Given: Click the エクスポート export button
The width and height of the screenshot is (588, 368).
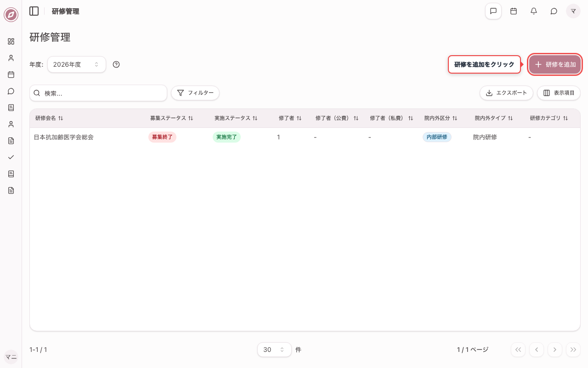Looking at the screenshot, I should [x=506, y=93].
